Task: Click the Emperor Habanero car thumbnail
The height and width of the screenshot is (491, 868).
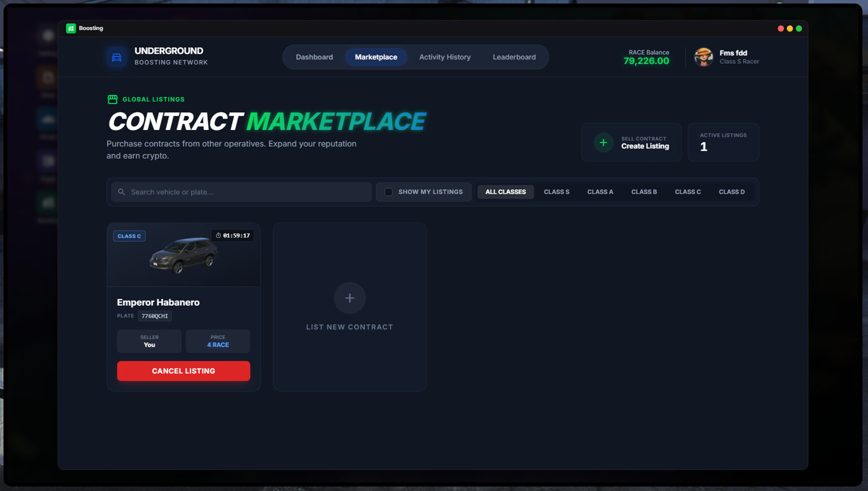Action: coord(184,255)
